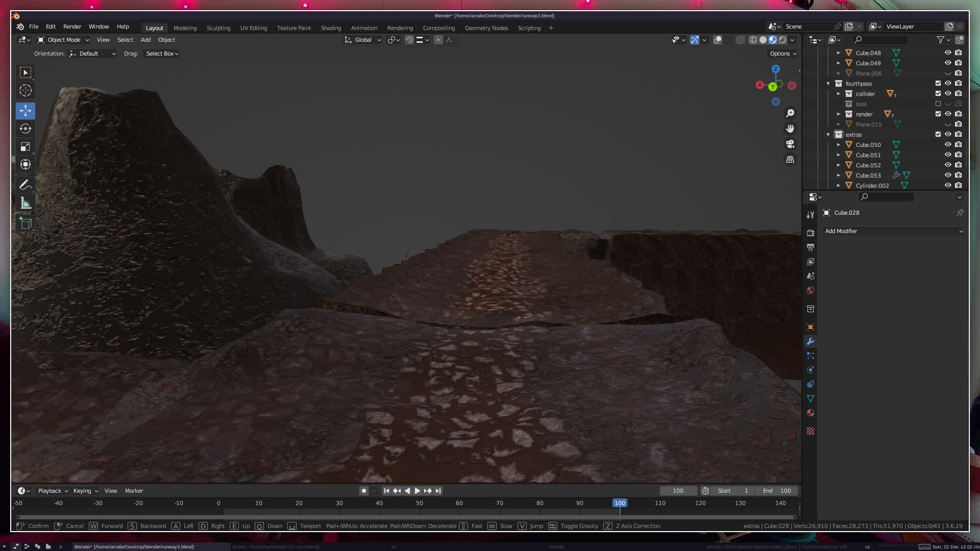Open the Physics properties tab
Image resolution: width=980 pixels, height=551 pixels.
811,370
